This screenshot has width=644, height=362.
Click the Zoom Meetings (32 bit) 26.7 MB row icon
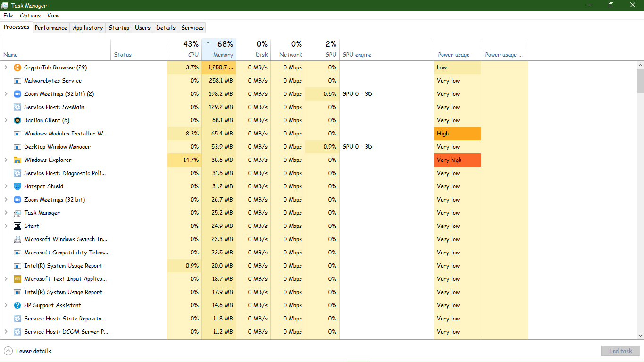point(17,200)
